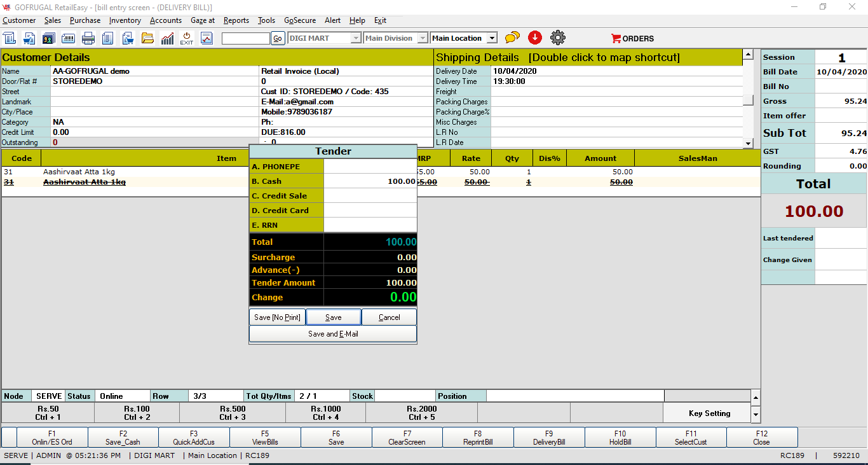Click the Rs.500 quick tender button
Image resolution: width=868 pixels, height=465 pixels.
(233, 413)
